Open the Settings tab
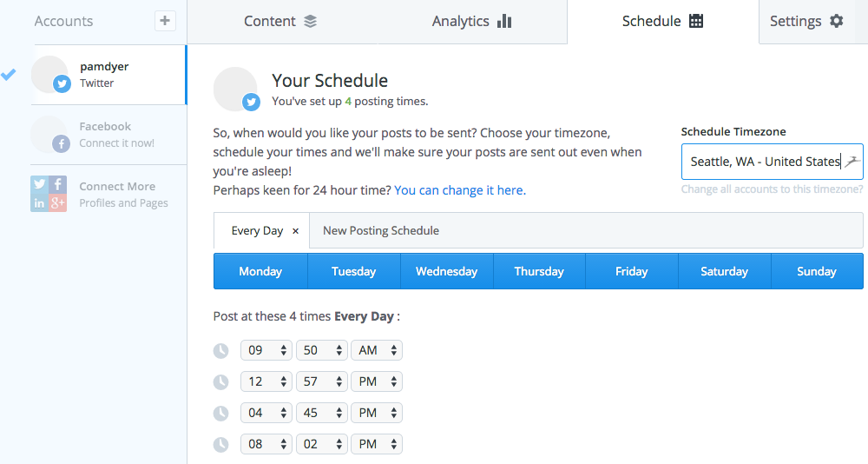Image resolution: width=868 pixels, height=464 pixels. click(x=806, y=22)
